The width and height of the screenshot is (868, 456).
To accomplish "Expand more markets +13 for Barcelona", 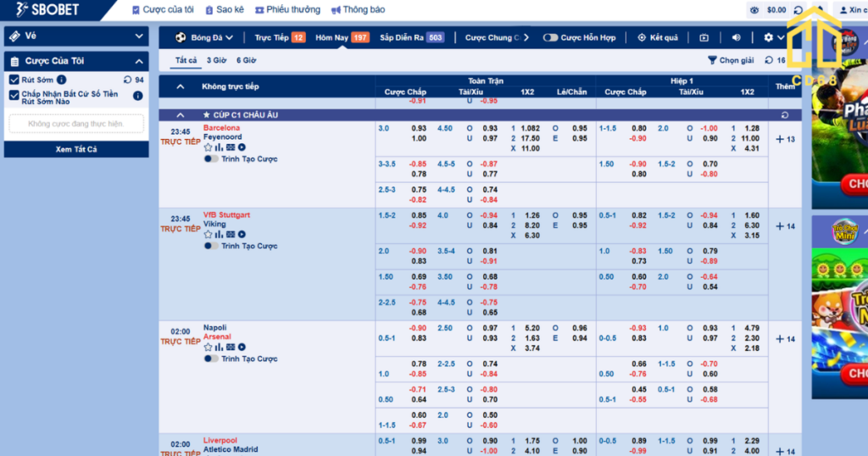I will 785,140.
